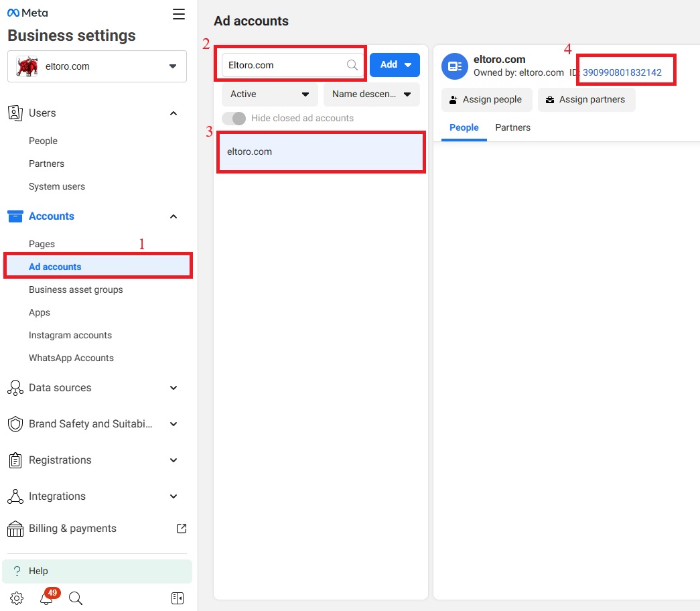This screenshot has width=700, height=611.
Task: Expand Brand Safety and Suitability section
Action: [x=173, y=424]
